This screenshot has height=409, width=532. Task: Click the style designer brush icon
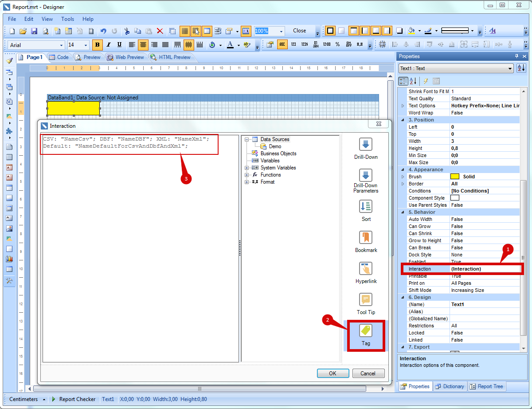pos(9,60)
